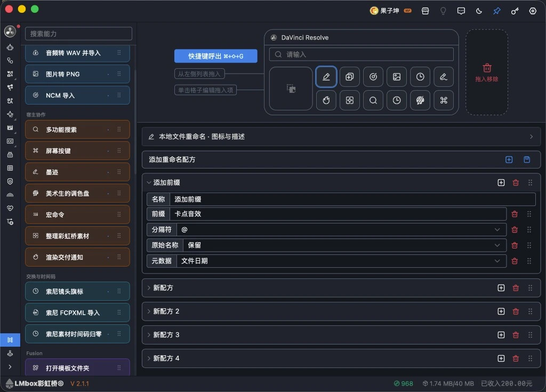
Task: Expand the 新配方 4 recipe
Action: point(149,358)
